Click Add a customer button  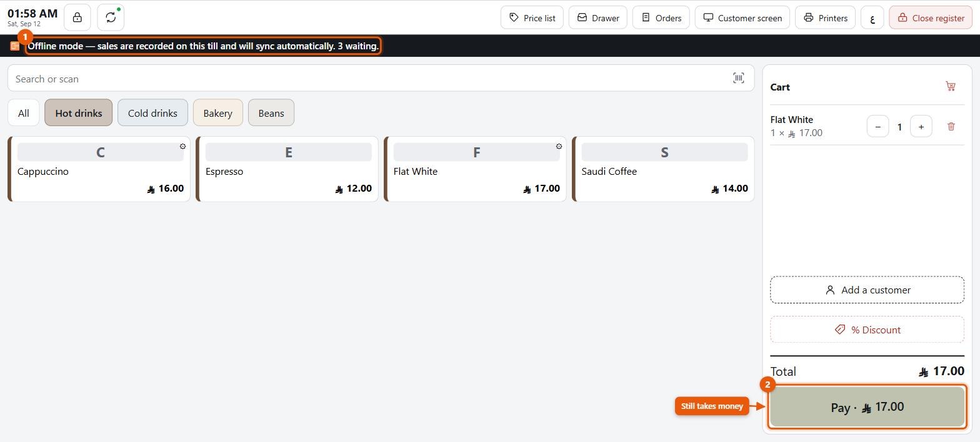click(x=867, y=290)
